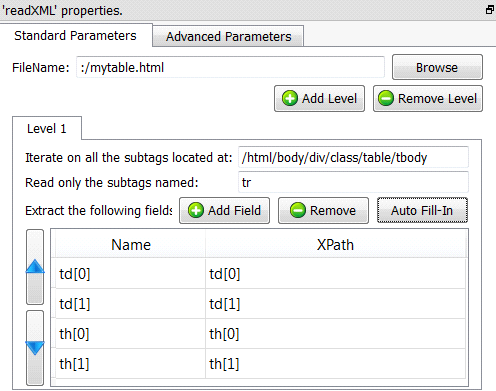Click the Browse button
Screen dimensions: 496x391
coord(437,67)
